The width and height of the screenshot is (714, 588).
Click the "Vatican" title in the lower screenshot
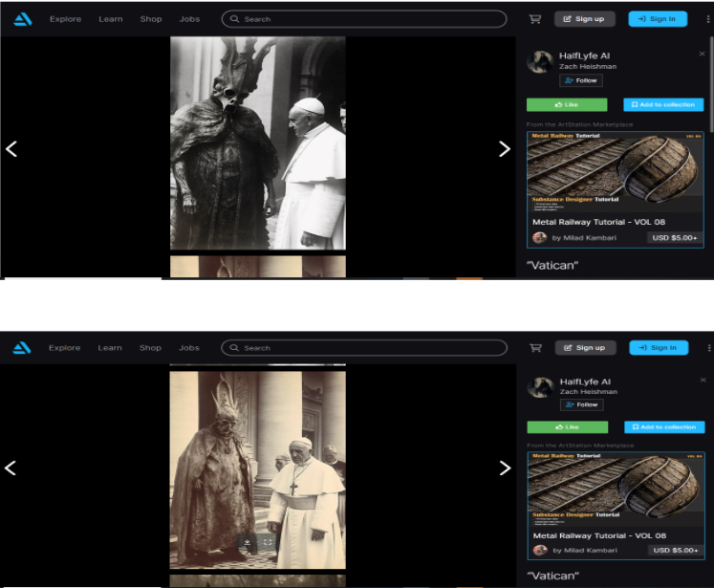(553, 576)
